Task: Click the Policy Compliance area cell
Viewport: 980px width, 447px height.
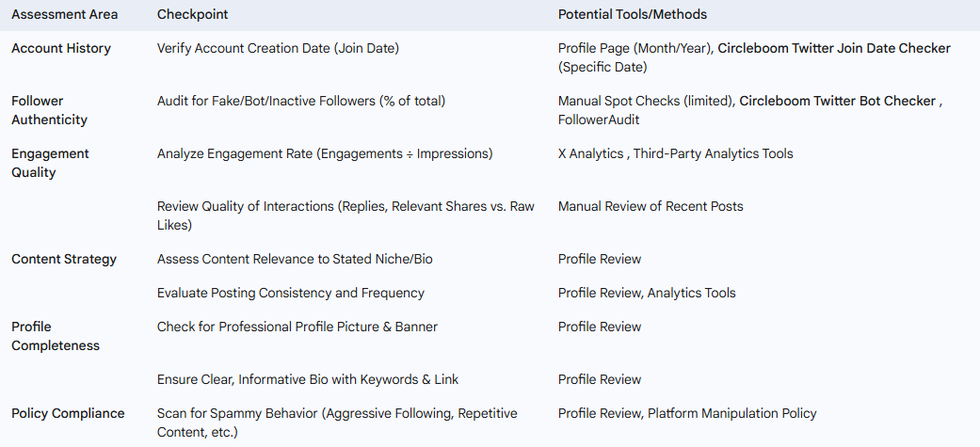Action: [x=68, y=413]
